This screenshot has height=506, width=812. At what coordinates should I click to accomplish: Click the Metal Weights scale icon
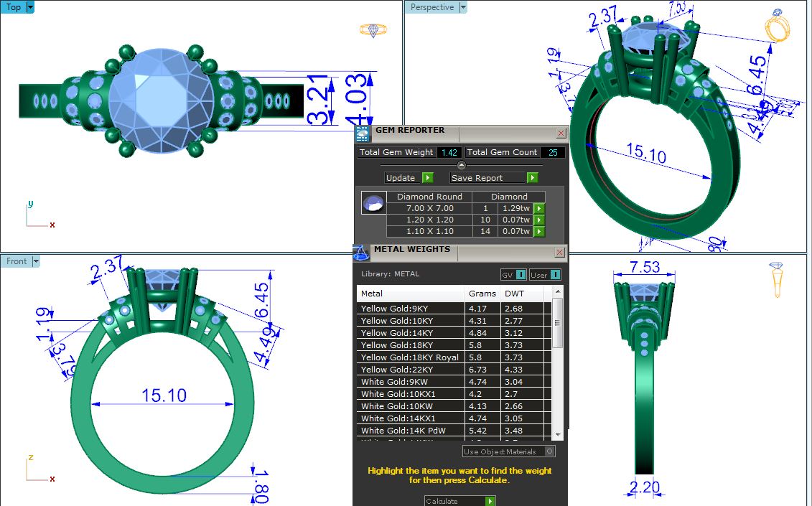[361, 253]
